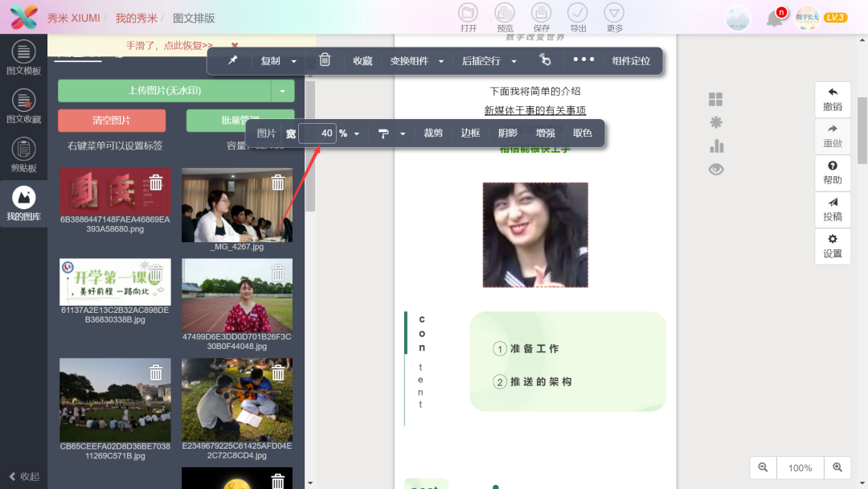Click the Xiumi logo icon
868x489 pixels.
coord(24,17)
